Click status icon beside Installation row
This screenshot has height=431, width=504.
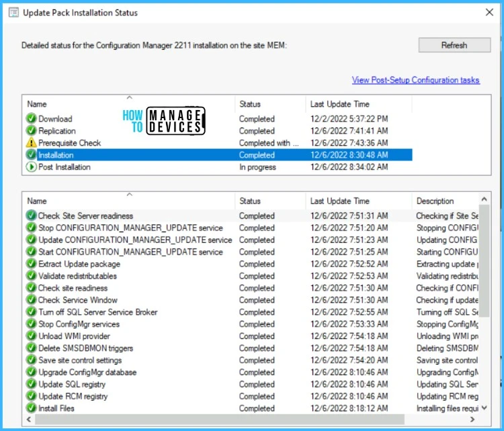(x=31, y=155)
